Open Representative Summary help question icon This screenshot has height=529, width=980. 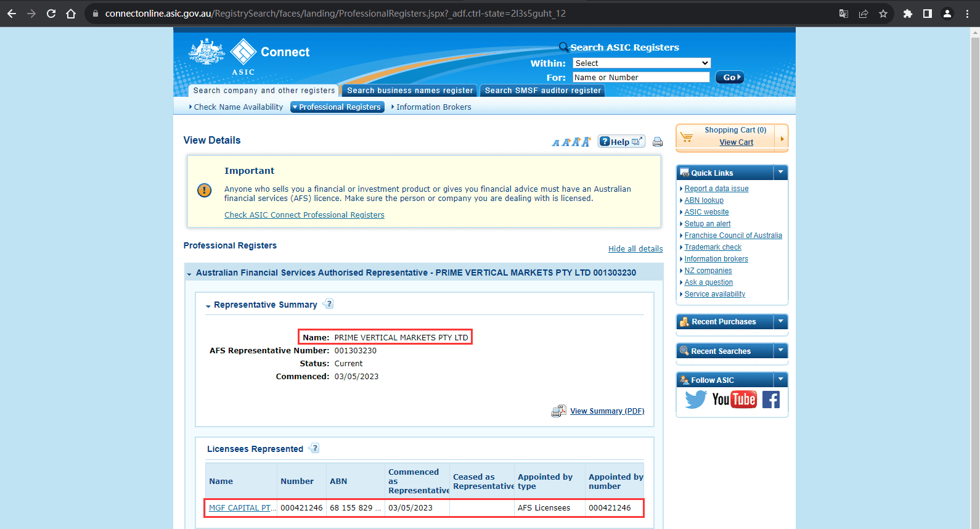(328, 304)
